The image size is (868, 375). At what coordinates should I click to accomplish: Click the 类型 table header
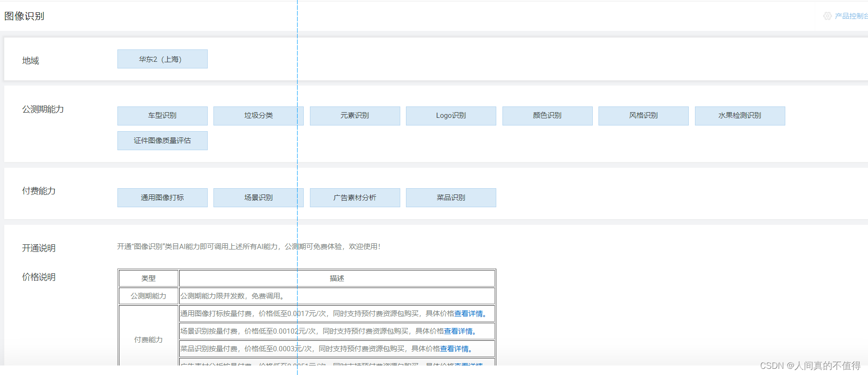148,279
